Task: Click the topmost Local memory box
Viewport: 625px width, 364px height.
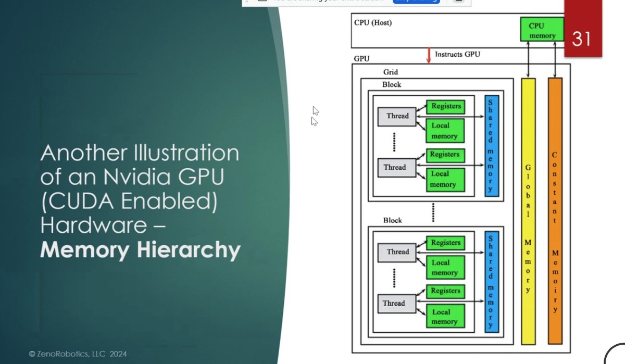Action: [444, 131]
